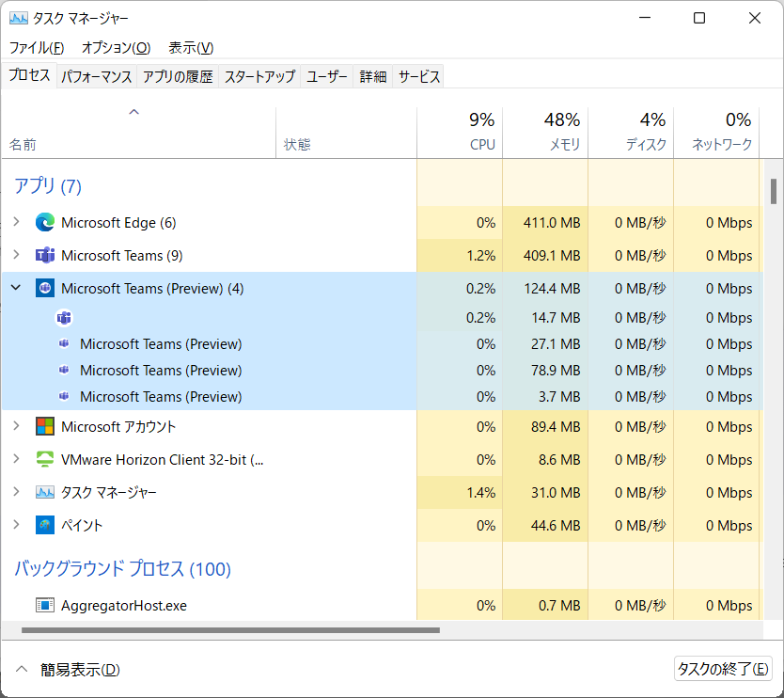Select the Microsoft アカウント process name

coord(118,426)
